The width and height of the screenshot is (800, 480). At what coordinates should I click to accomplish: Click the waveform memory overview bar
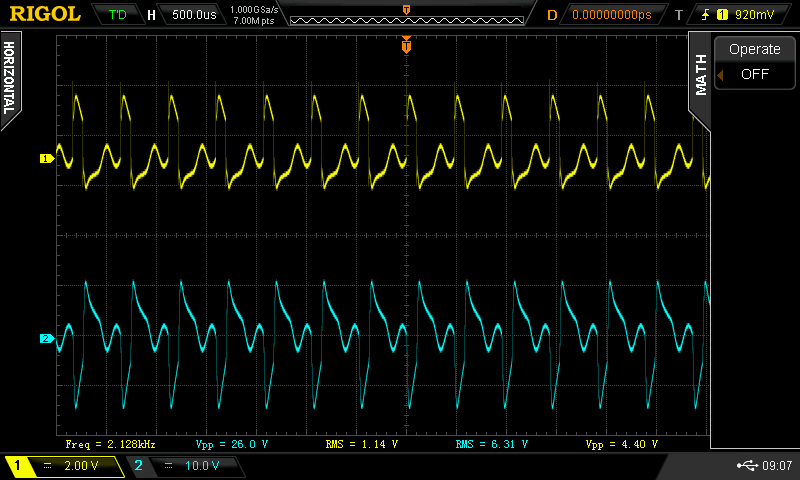(x=407, y=20)
